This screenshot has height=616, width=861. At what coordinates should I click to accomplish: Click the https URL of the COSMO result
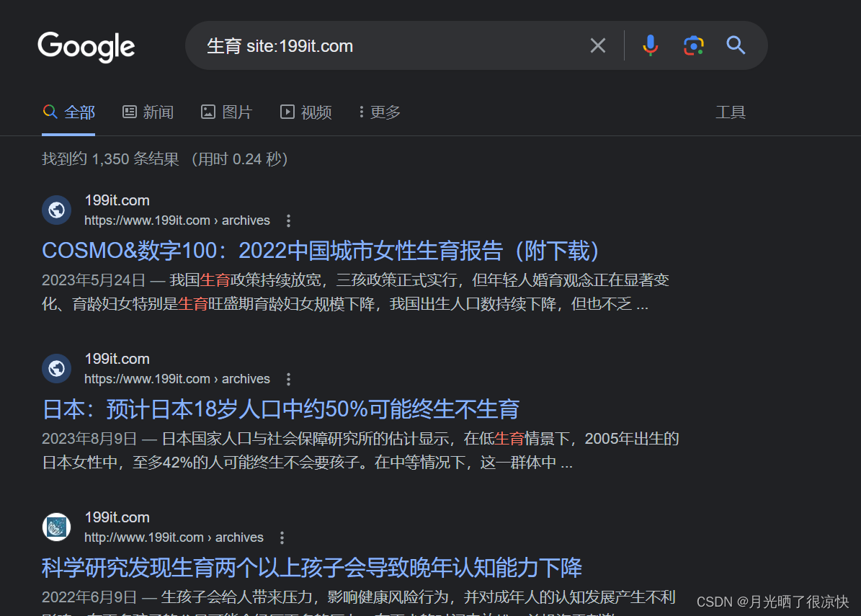[177, 220]
